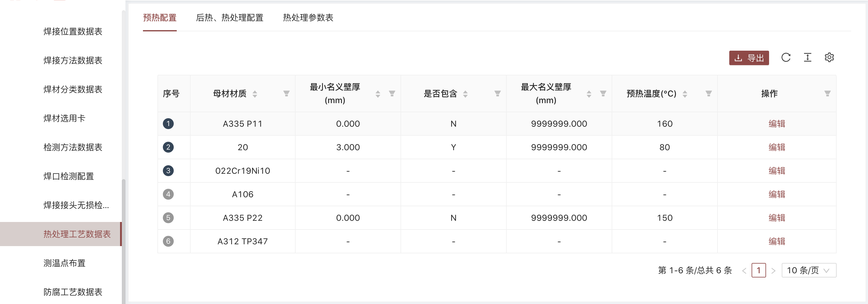Switch to 后热、热处理配置 tab
Image resolution: width=868 pixels, height=304 pixels.
230,17
